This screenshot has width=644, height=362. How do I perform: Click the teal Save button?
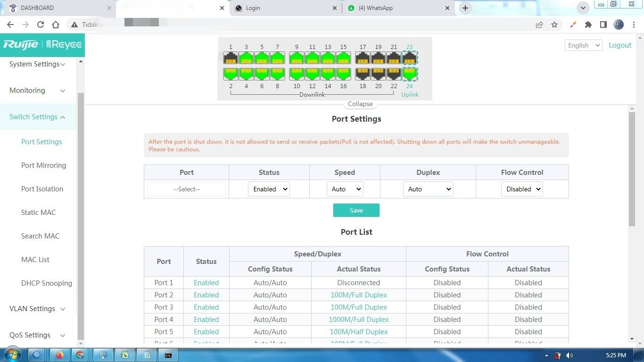[x=356, y=210]
